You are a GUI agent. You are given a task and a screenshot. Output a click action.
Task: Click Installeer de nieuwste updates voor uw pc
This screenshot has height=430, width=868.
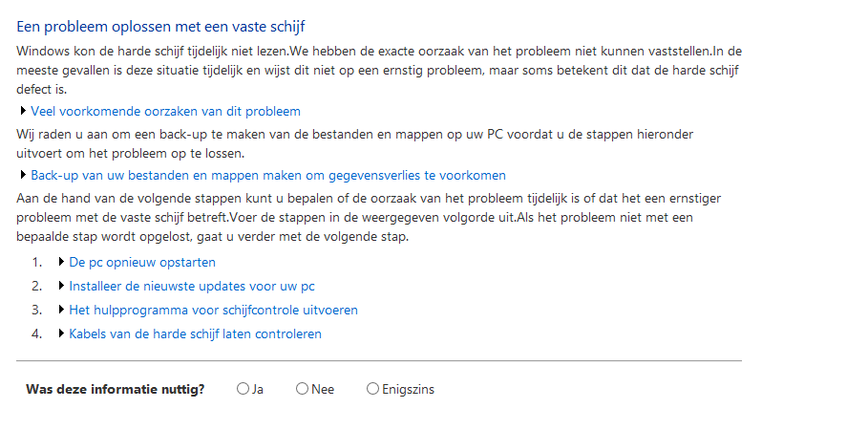click(192, 287)
